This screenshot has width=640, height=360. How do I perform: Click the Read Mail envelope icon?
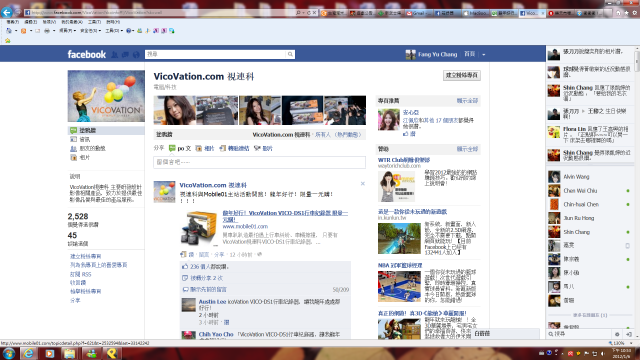pyautogui.click(x=38, y=31)
